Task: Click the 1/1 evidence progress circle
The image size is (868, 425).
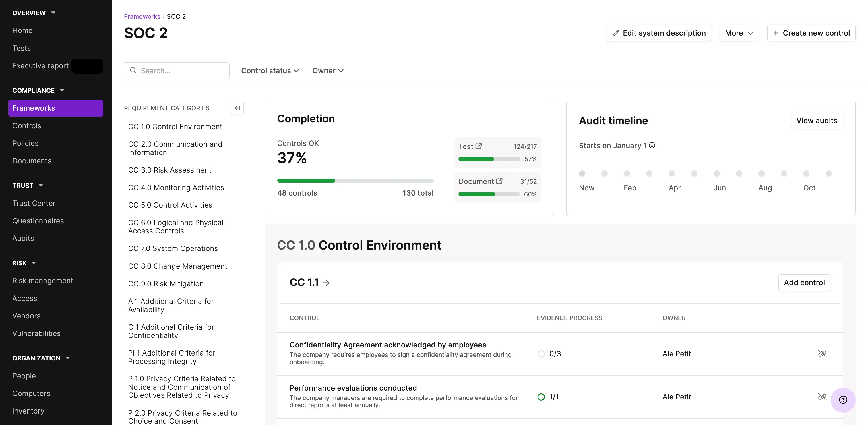Action: 541,397
